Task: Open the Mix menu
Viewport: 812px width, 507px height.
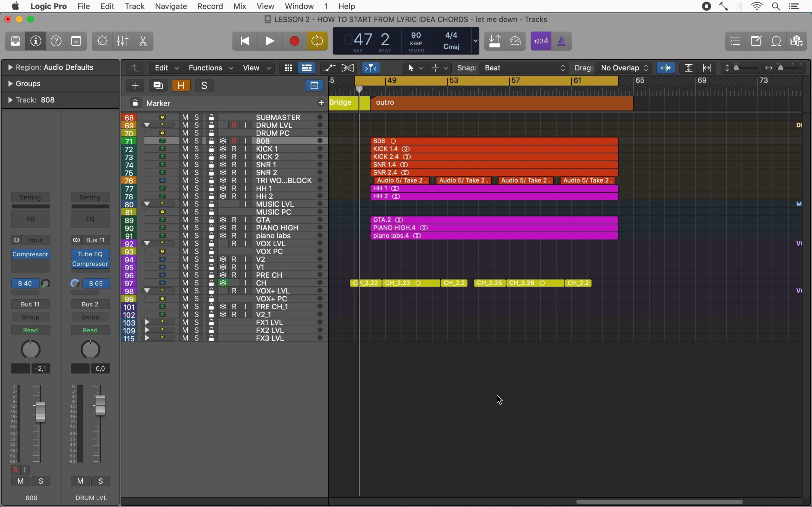Action: pos(239,6)
